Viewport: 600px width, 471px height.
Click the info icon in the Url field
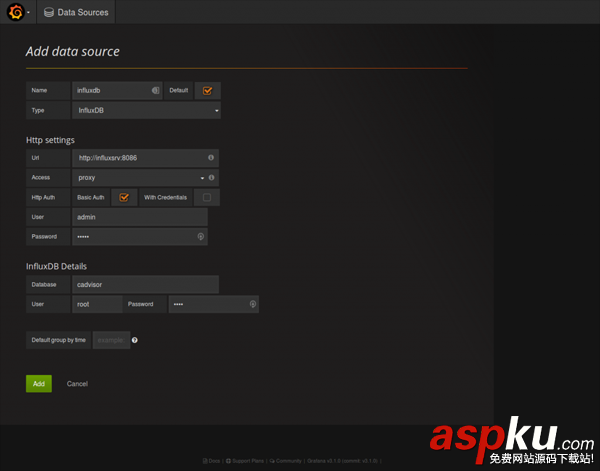(x=211, y=158)
